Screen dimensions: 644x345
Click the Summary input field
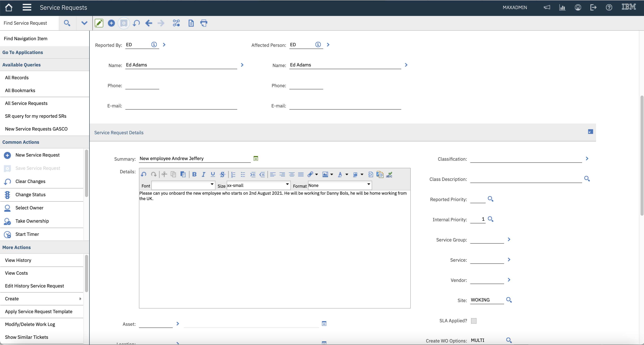click(194, 159)
